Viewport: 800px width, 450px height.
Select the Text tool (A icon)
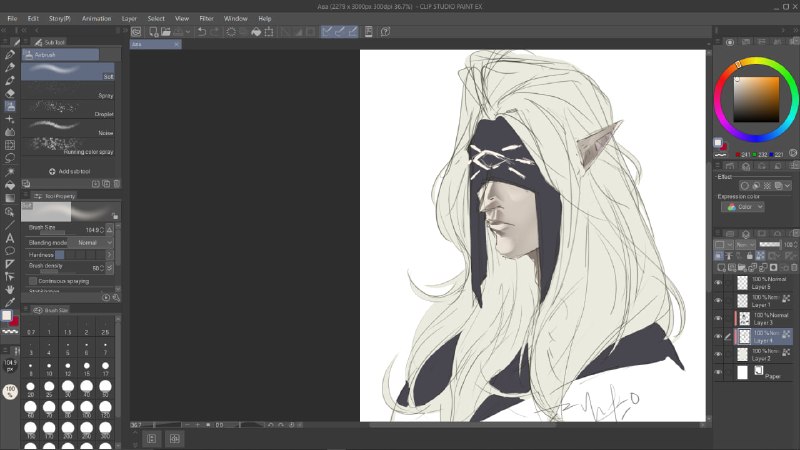pos(10,238)
